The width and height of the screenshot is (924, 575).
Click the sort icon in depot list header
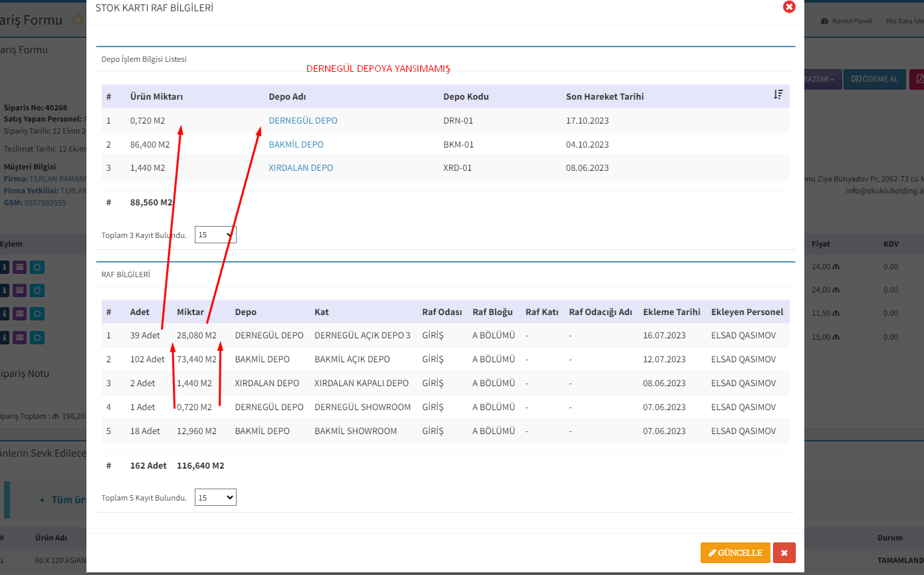[778, 95]
